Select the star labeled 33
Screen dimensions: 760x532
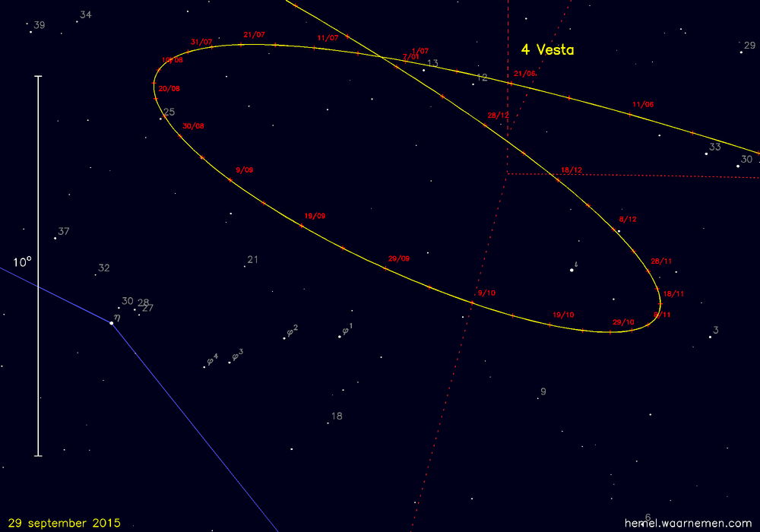pyautogui.click(x=706, y=154)
